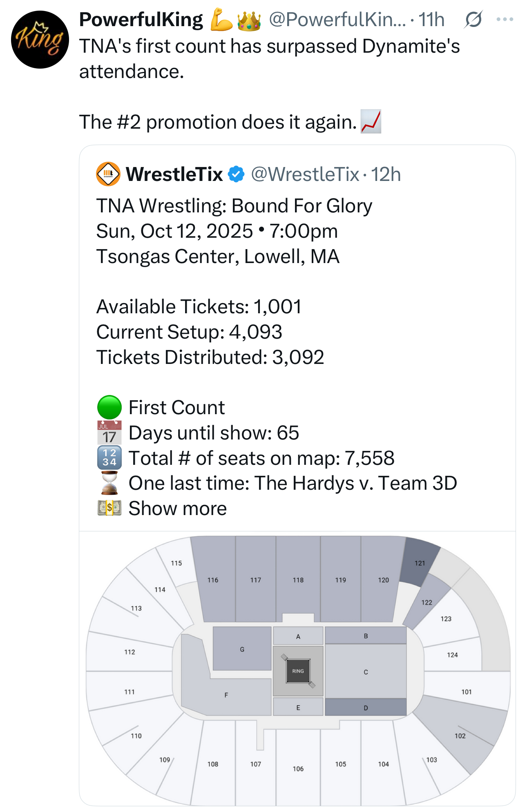Open the 11h timestamp of the tweet
Viewport: 527px width, 812px height.
coord(432,20)
